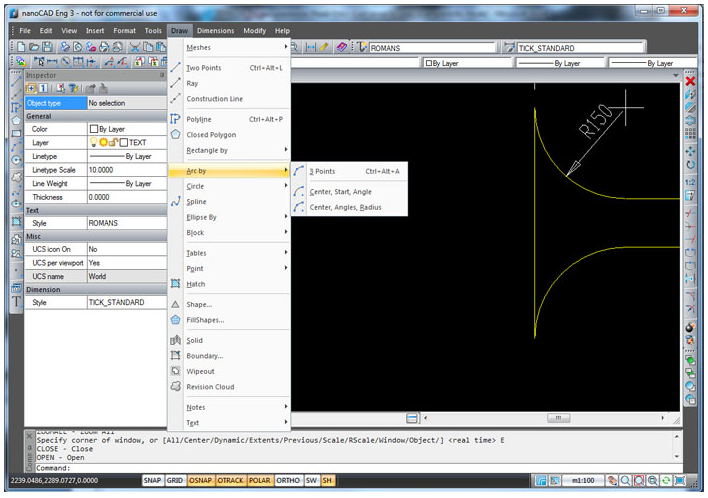Expand the Block submenu
The height and width of the screenshot is (498, 708).
229,233
